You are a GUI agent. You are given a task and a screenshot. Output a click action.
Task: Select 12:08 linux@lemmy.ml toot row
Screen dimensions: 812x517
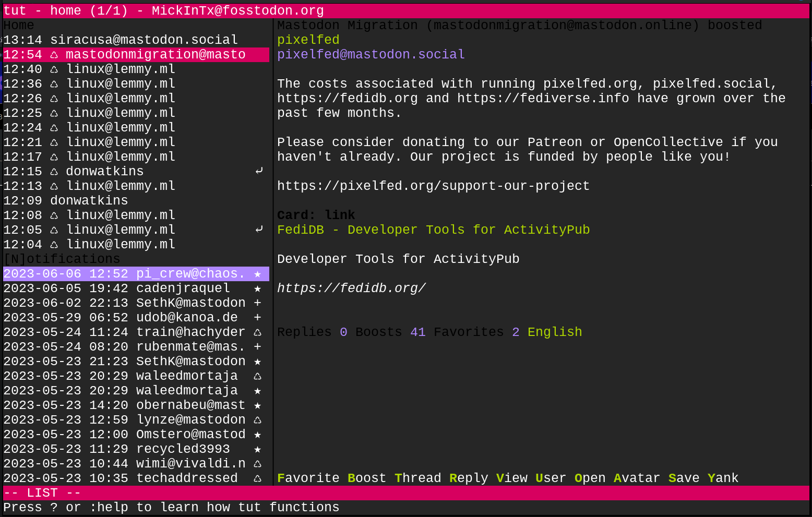point(136,215)
